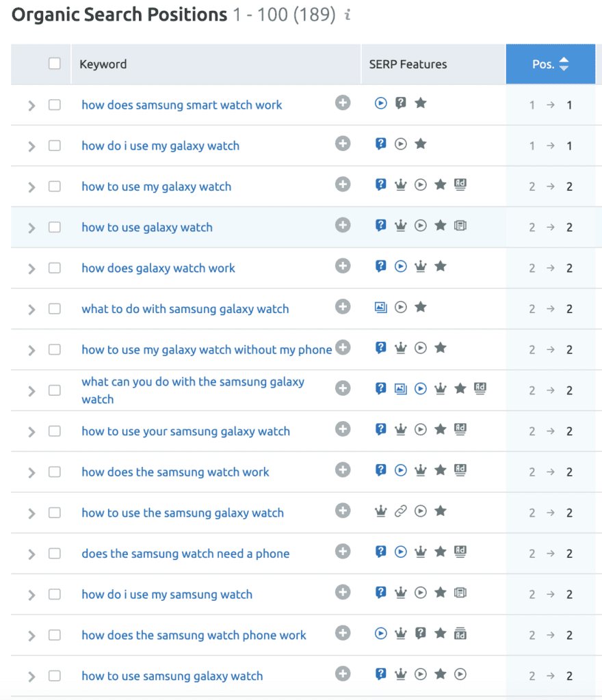The image size is (602, 700).
Task: Open keyword link 'how does the samsung watch phone work'
Action: (194, 635)
